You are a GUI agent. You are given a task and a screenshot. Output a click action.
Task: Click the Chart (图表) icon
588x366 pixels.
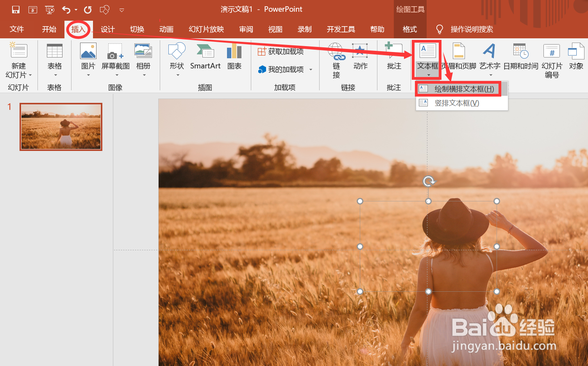234,51
